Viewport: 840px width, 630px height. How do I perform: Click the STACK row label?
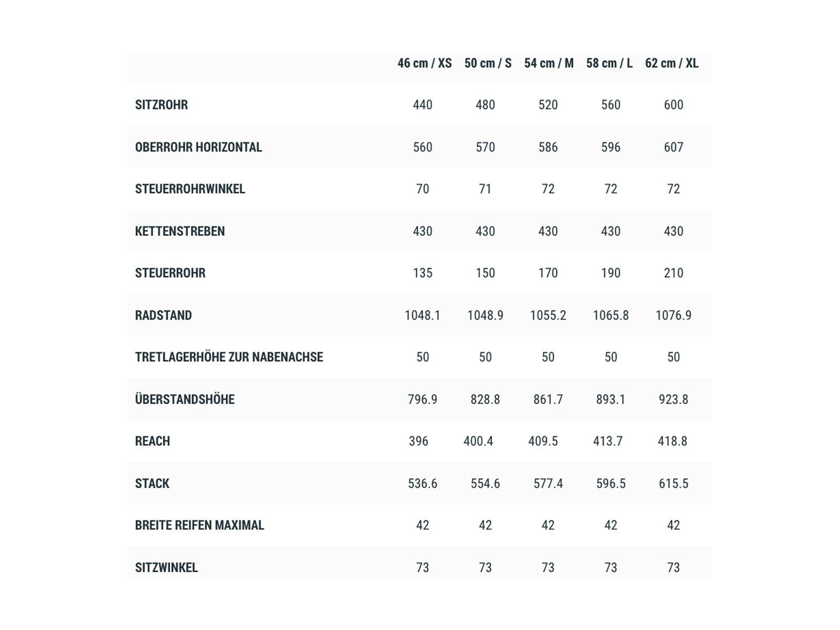[152, 484]
